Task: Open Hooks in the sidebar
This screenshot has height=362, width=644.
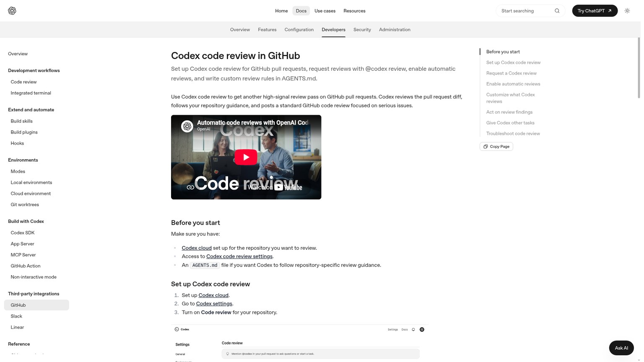Action: (x=17, y=143)
